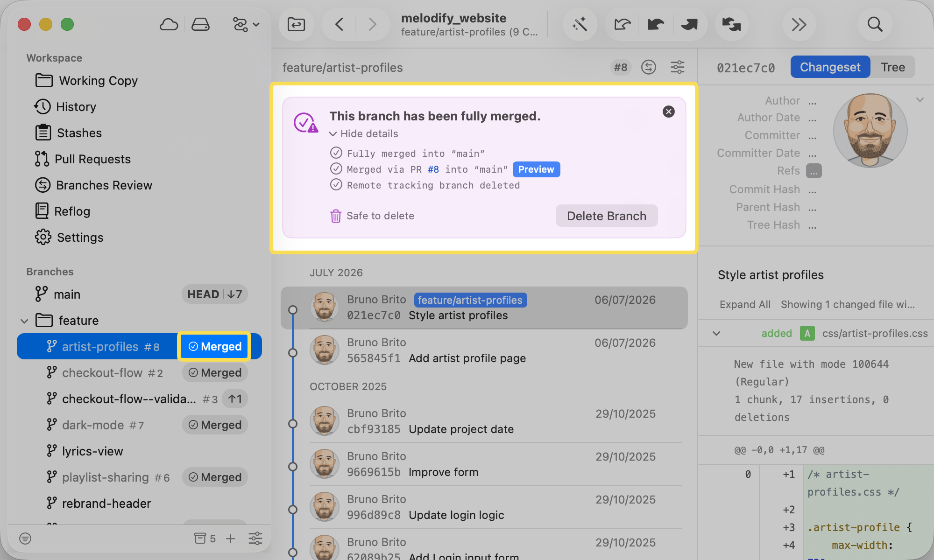This screenshot has width=934, height=560.
Task: Switch to the Tree tab
Action: pyautogui.click(x=893, y=67)
